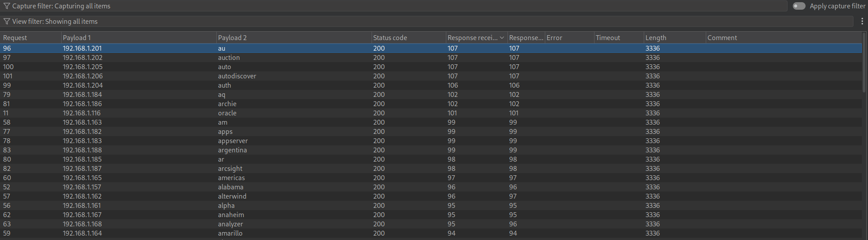This screenshot has height=240, width=868.
Task: Click the Error column header
Action: [554, 38]
